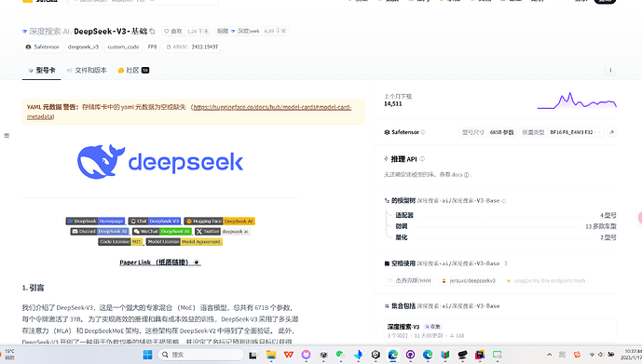Image resolution: width=642 pixels, height=364 pixels.
Task: Click the inference API info icon
Action: 422,159
